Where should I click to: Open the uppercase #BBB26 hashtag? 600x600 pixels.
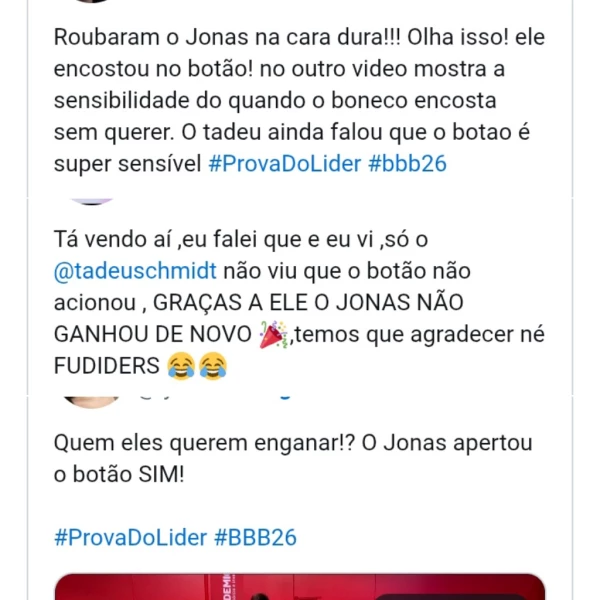tap(255, 537)
